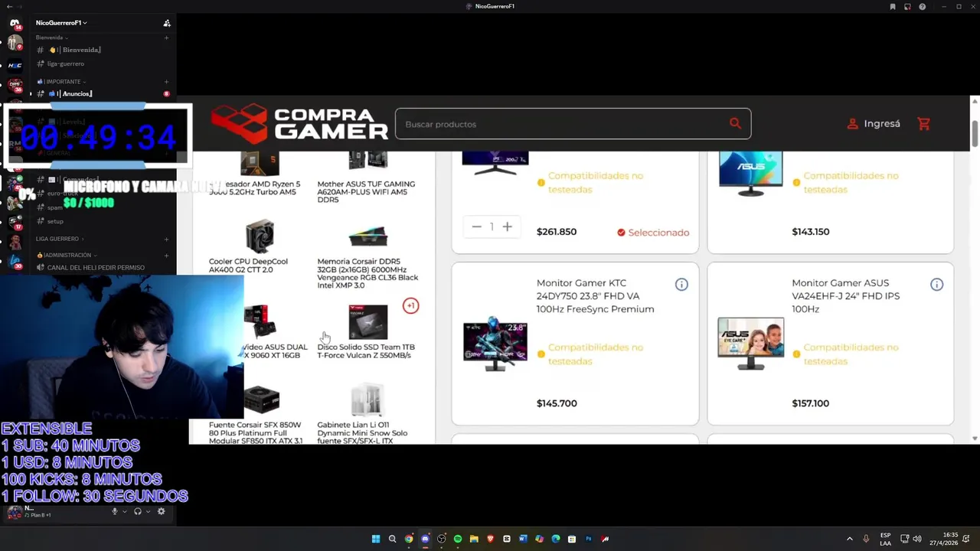Open Discord help icon in title bar
The image size is (980, 551).
[x=922, y=6]
